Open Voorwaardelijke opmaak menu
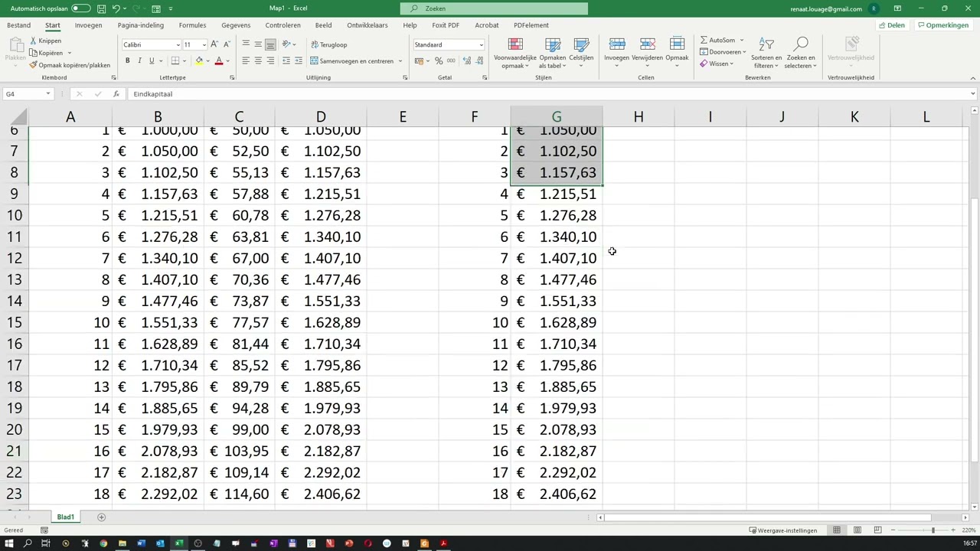This screenshot has height=551, width=980. coord(514,53)
